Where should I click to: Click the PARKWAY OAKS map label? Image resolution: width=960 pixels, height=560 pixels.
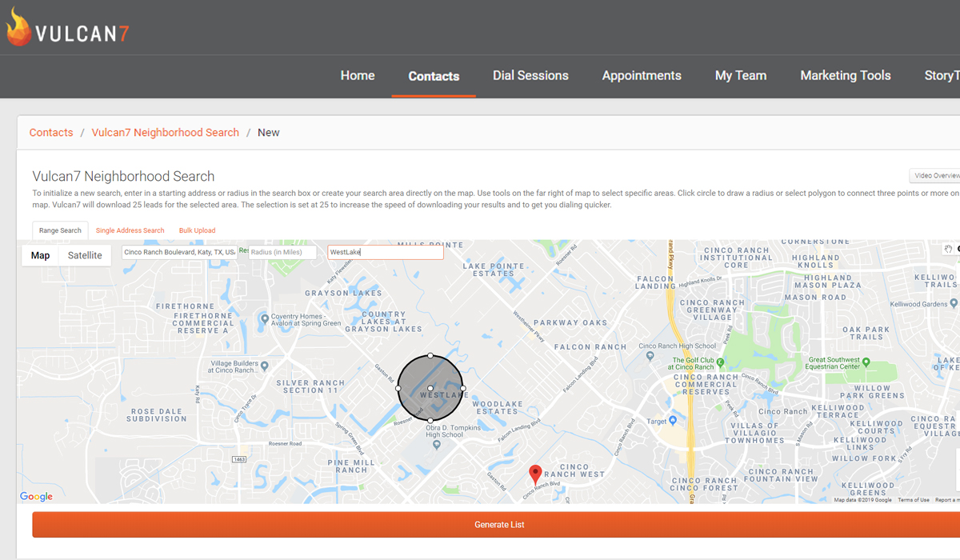[x=570, y=323]
